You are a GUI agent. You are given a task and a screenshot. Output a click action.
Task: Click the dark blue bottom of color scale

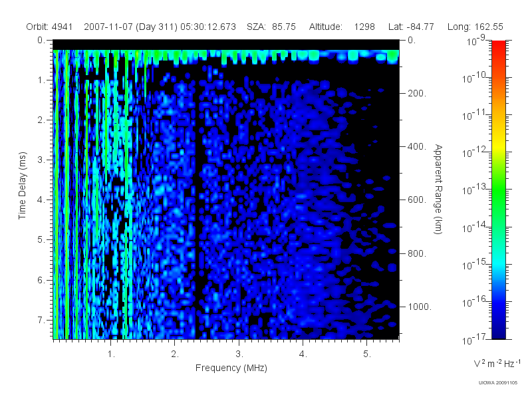[x=498, y=334]
